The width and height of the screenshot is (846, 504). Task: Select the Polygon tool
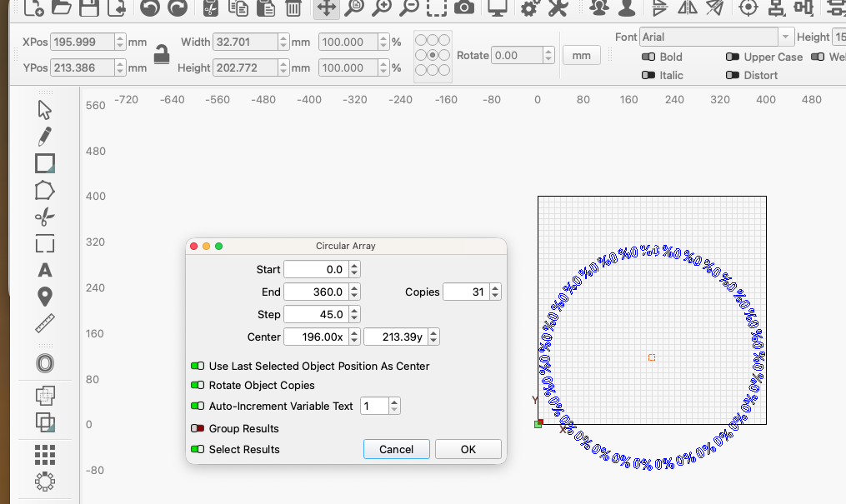click(44, 190)
